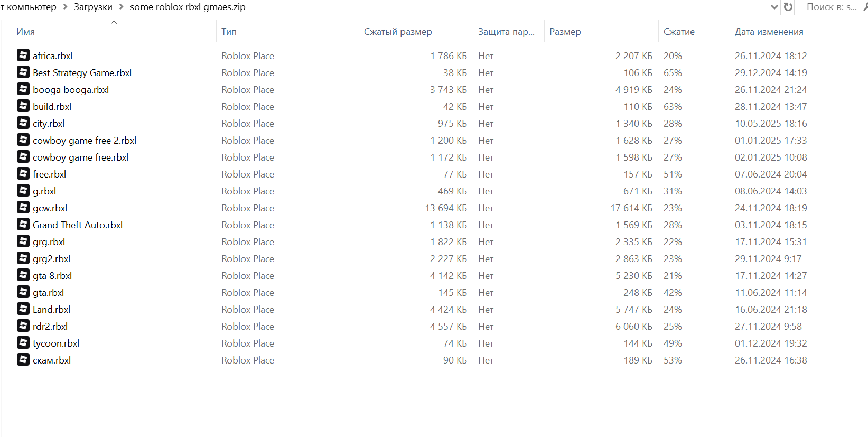Click the 65% compression value

point(673,72)
